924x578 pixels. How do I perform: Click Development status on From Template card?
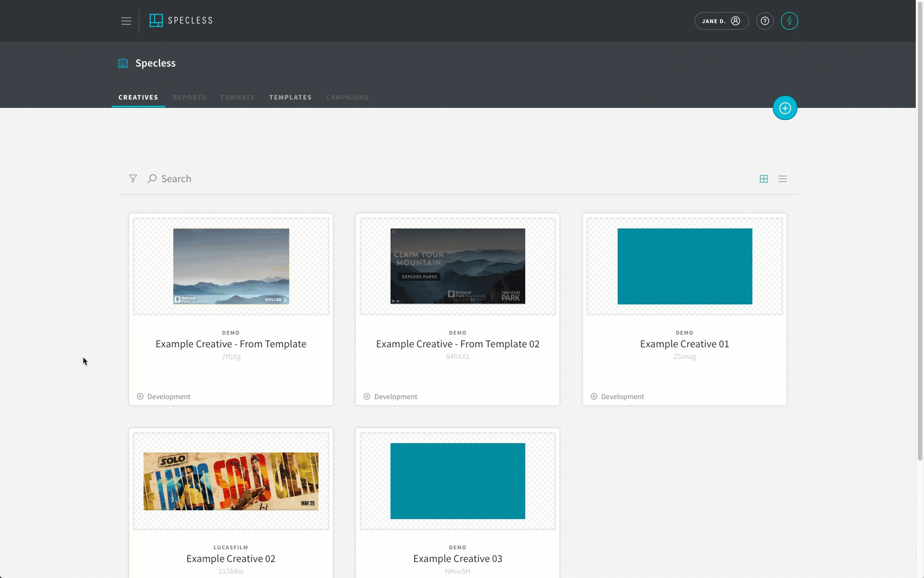(169, 397)
